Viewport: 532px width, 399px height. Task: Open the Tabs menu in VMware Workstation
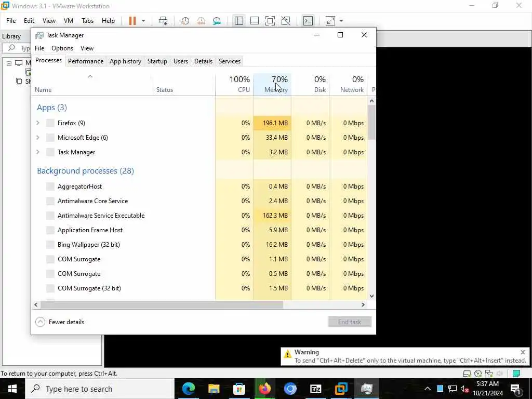point(87,21)
